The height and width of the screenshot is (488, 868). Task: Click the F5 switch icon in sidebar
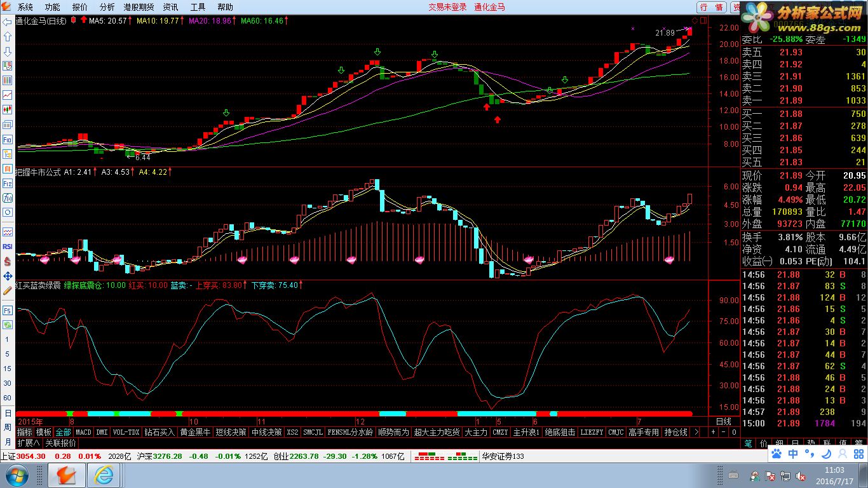pos(8,311)
